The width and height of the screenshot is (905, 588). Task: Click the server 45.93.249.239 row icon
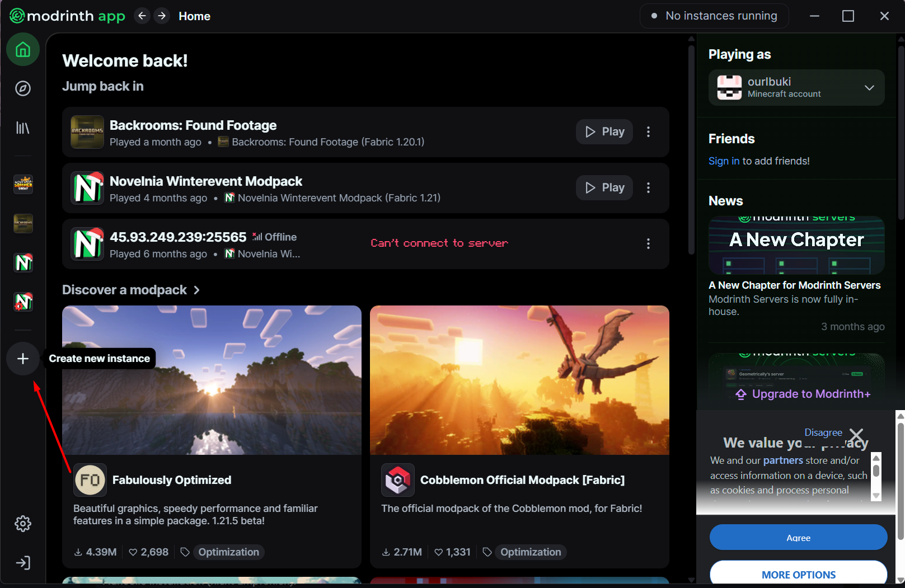(87, 244)
